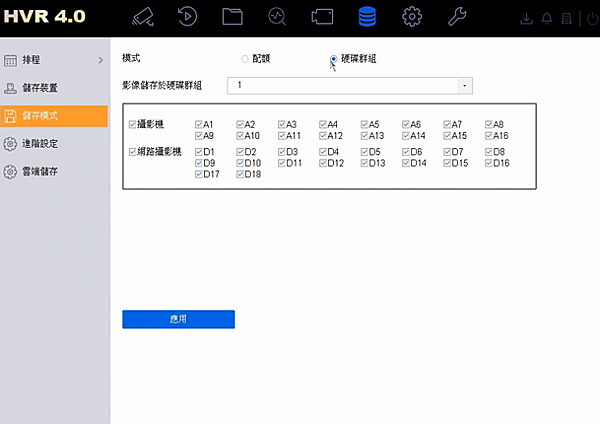Uncheck IP camera D6 checkbox
Screen dimensions: 600x424
[406, 152]
